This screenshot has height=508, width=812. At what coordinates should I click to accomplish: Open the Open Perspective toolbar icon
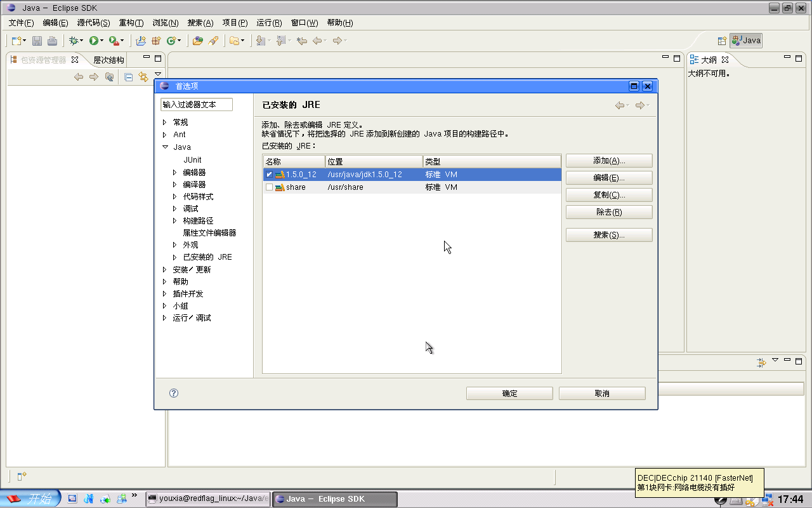722,41
